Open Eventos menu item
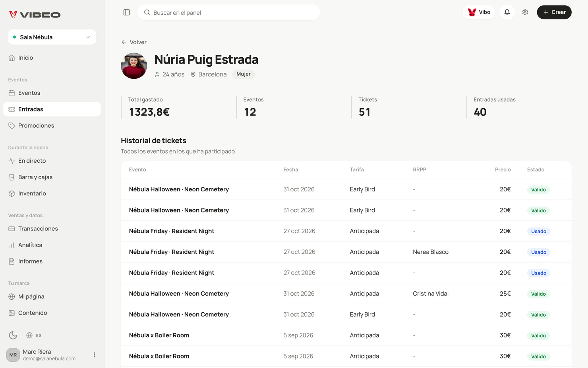The image size is (588, 368). click(x=52, y=93)
